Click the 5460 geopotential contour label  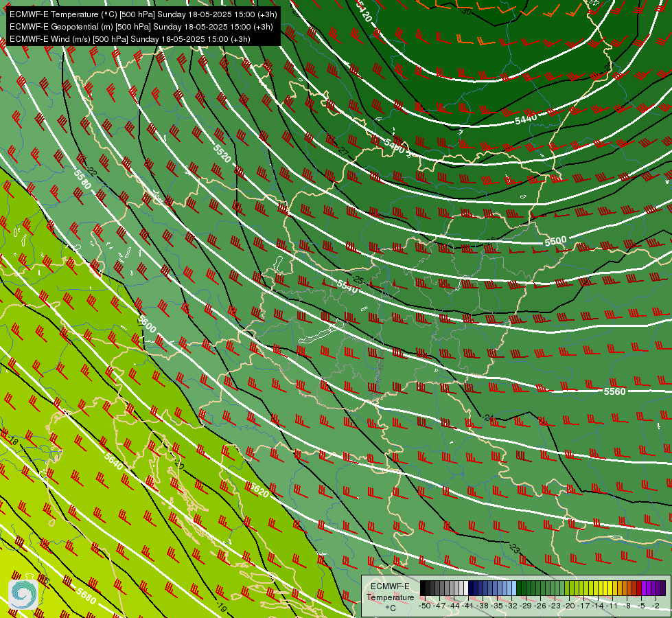394,146
